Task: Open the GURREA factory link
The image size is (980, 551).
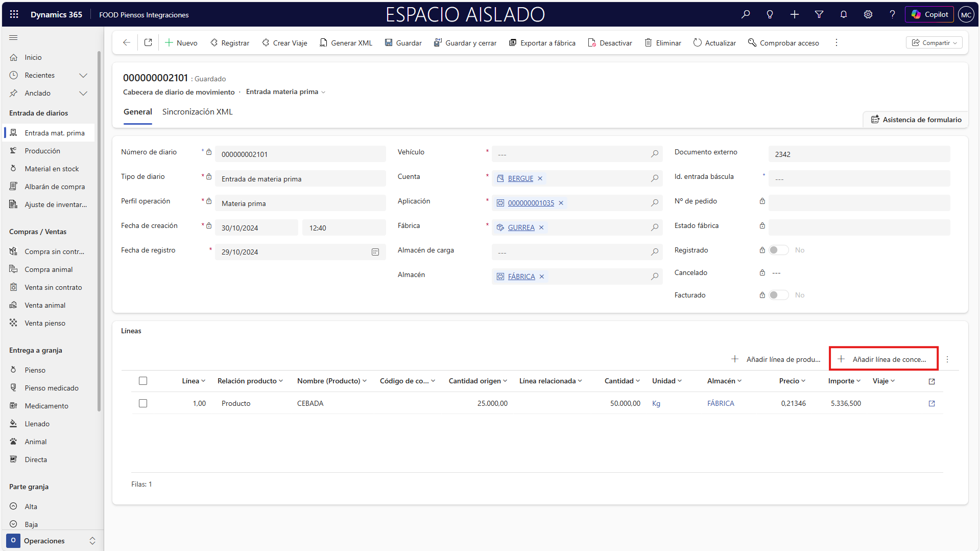Action: click(521, 227)
